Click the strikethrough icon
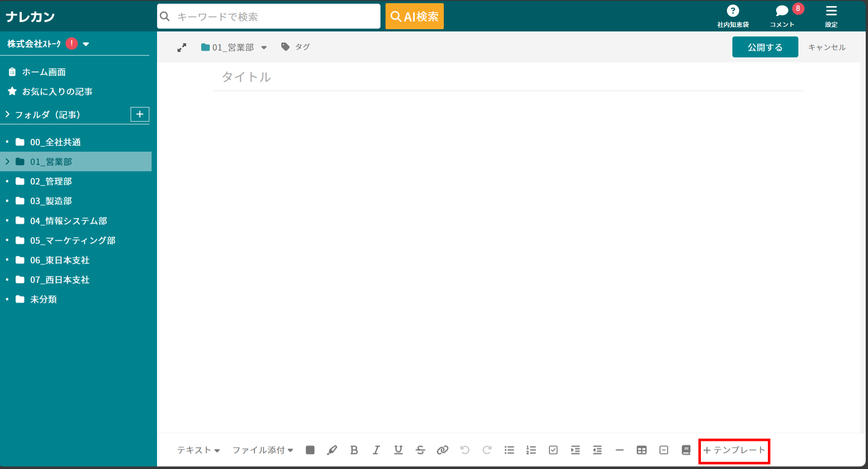Image resolution: width=868 pixels, height=469 pixels. click(x=420, y=450)
